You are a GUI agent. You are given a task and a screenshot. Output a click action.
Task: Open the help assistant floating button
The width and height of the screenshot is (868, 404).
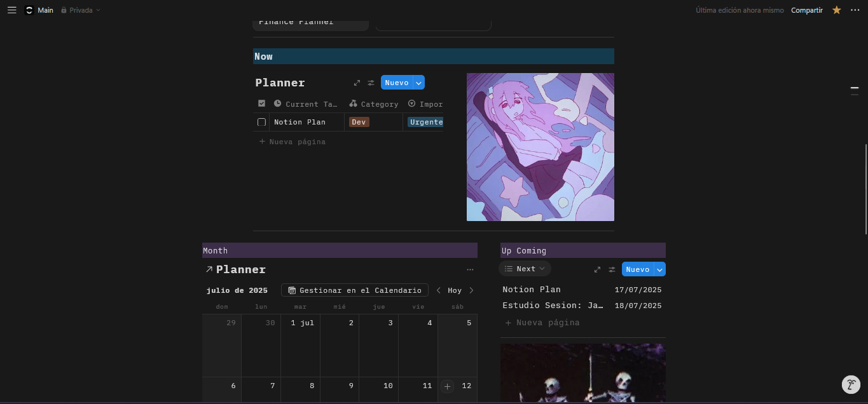[x=851, y=384]
